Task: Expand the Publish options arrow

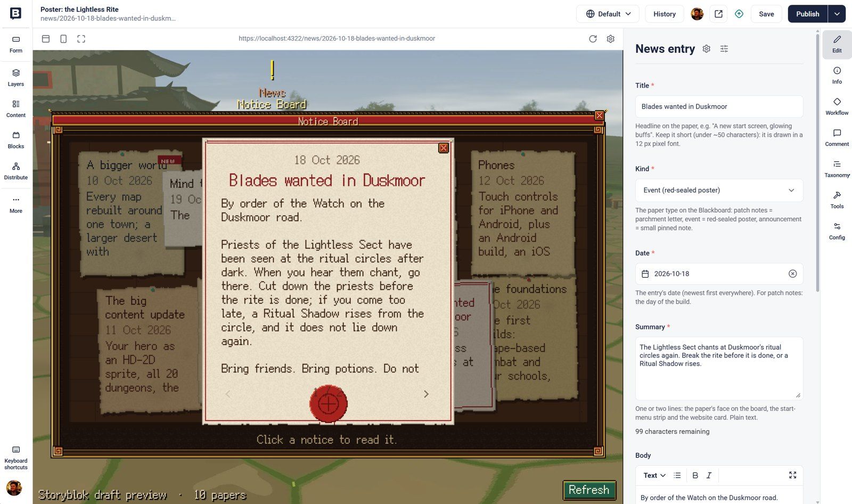Action: pyautogui.click(x=837, y=14)
